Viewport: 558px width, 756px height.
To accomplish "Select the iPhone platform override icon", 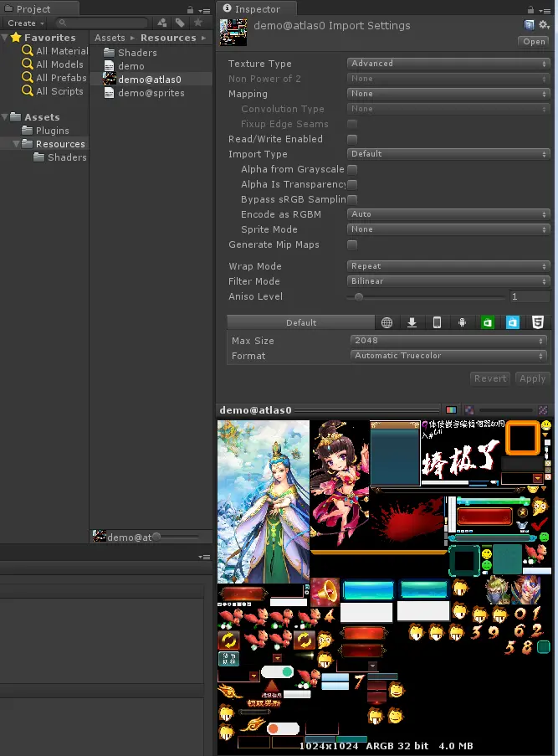I will tap(437, 322).
